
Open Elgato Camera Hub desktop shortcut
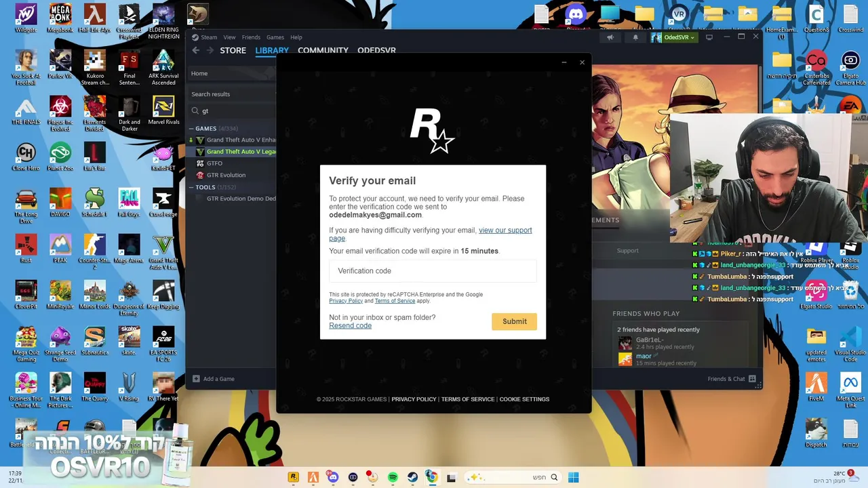850,67
